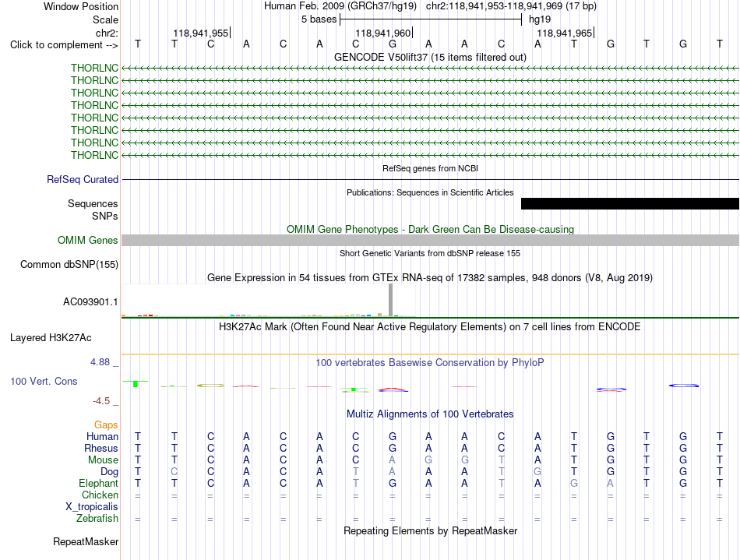Screen dimensions: 740x560
Task: Open the H3K27Ac Mark track title
Action: point(430,326)
